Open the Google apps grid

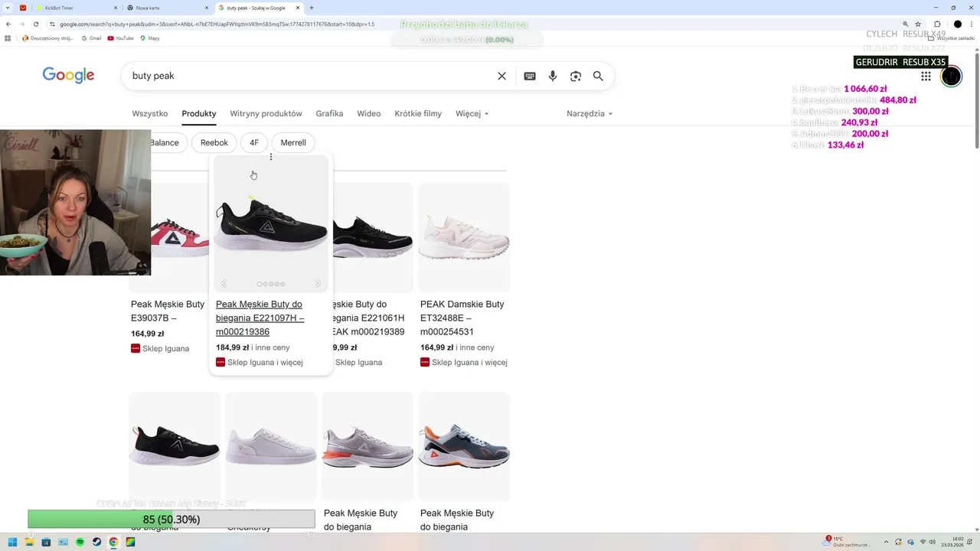tap(926, 76)
